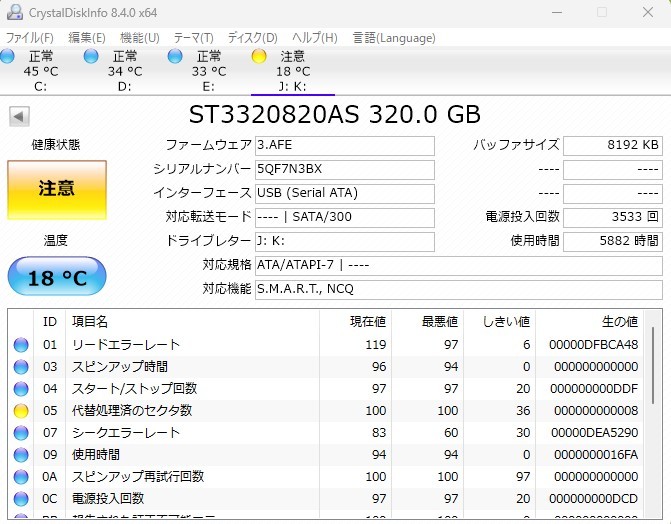Click blue status icon for attribute 01

tap(21, 345)
